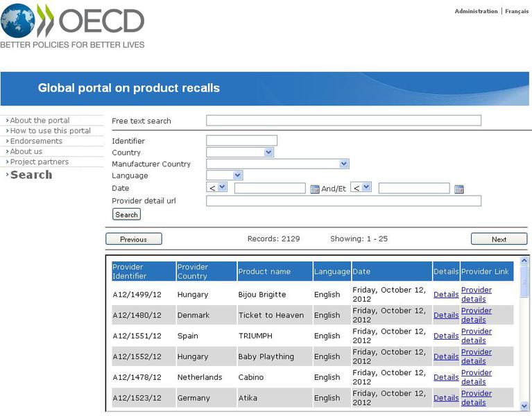Image resolution: width=532 pixels, height=416 pixels.
Task: Open Details for Ticket to Heaven
Action: [446, 315]
